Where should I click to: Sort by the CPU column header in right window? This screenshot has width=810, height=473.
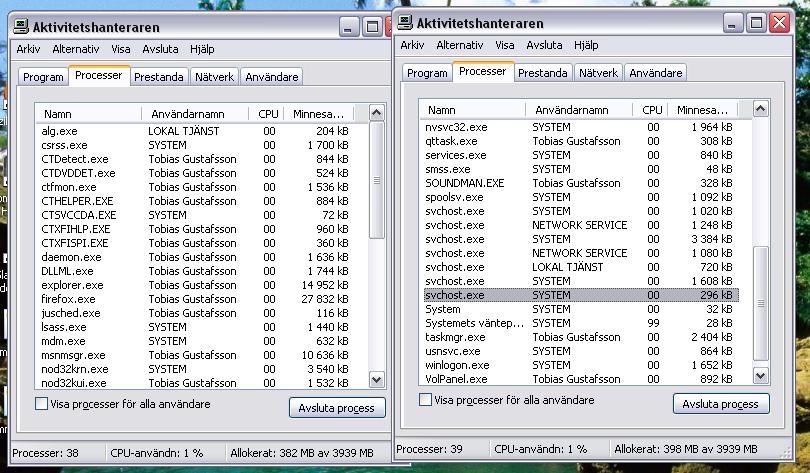pyautogui.click(x=652, y=110)
